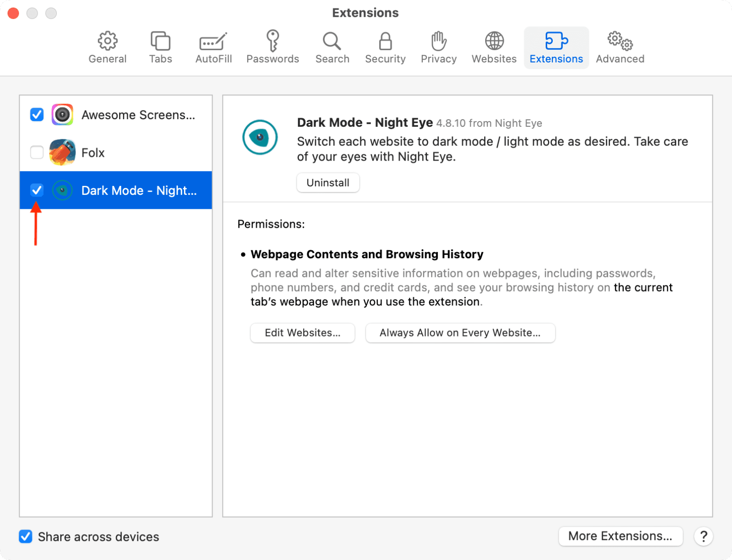This screenshot has height=560, width=732.
Task: Toggle Share across devices checkbox
Action: [26, 537]
